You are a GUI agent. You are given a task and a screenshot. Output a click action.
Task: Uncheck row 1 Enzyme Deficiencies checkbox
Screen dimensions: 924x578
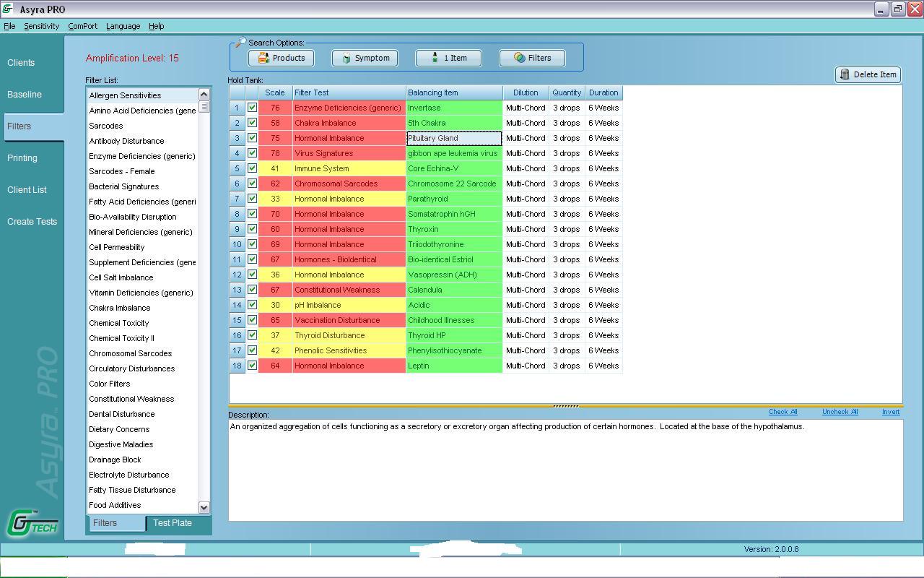(x=252, y=108)
